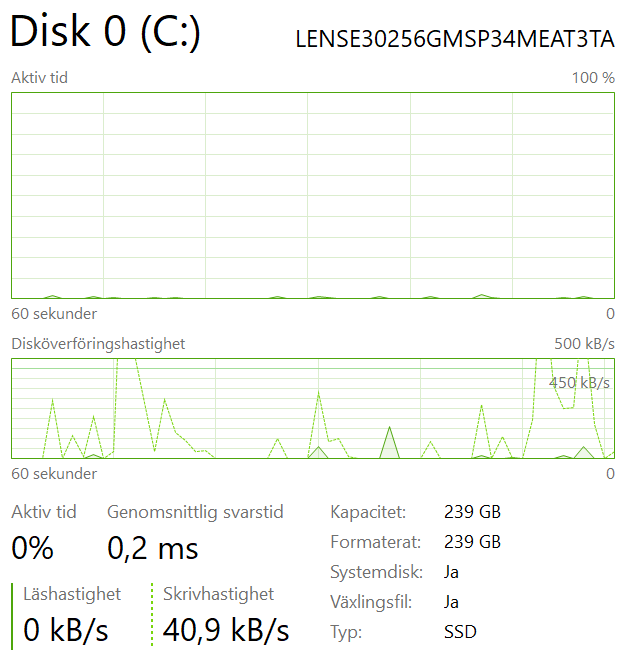Select the Aktiv tid 0% value
The image size is (625, 664).
(x=33, y=548)
